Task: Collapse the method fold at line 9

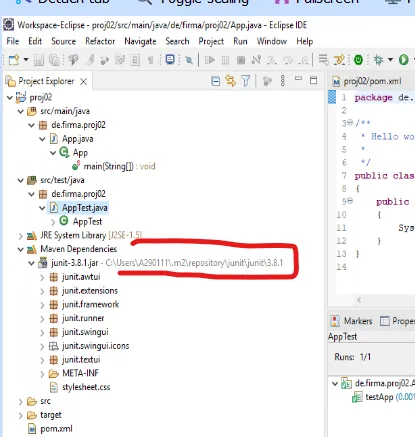Action: tap(350, 201)
